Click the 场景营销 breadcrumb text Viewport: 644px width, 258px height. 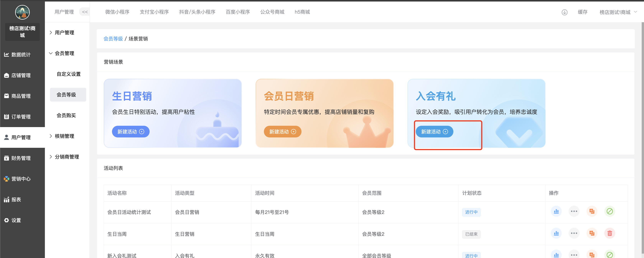tap(138, 39)
